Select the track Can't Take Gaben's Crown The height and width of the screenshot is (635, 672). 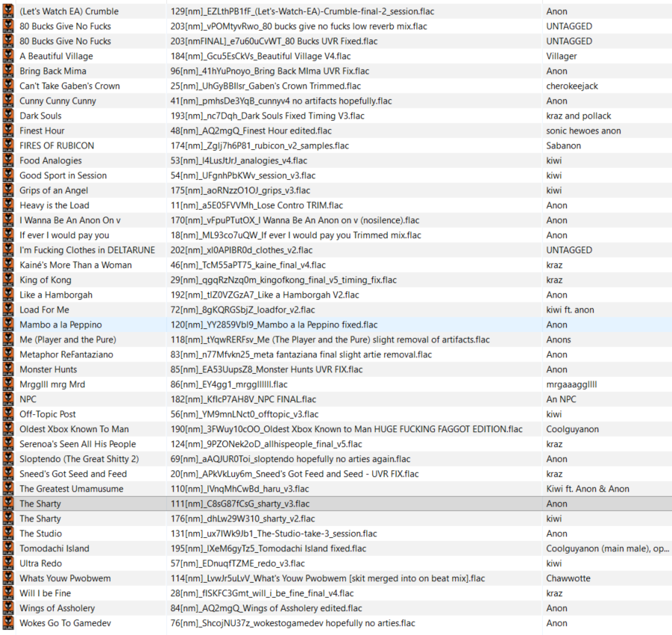point(69,86)
